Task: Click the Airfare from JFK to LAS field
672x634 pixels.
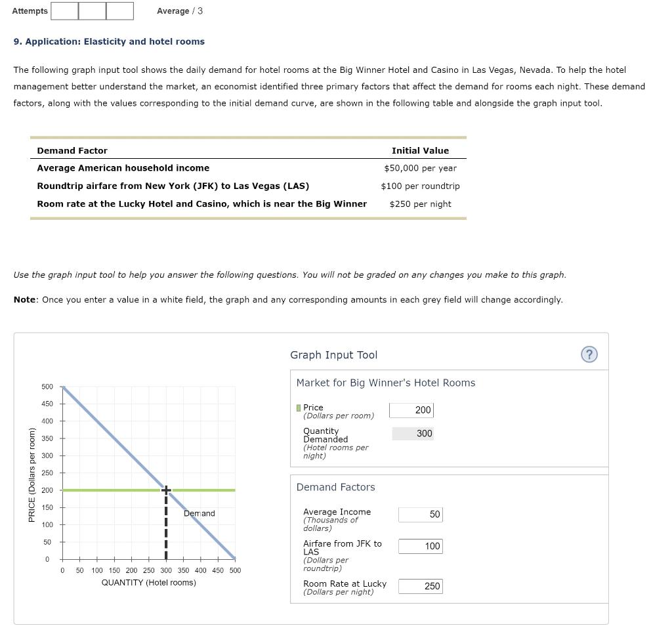Action: tap(420, 546)
